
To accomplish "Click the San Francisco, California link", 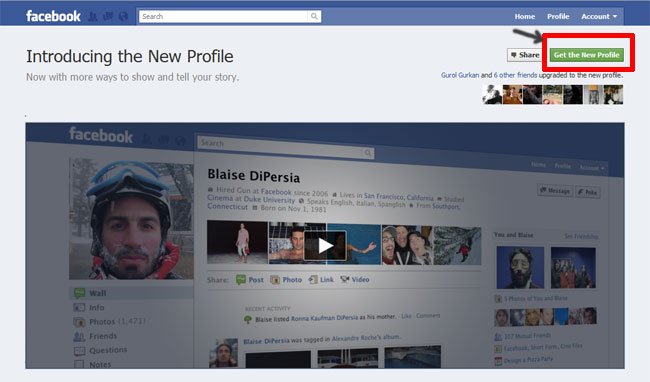I will pyautogui.click(x=398, y=196).
